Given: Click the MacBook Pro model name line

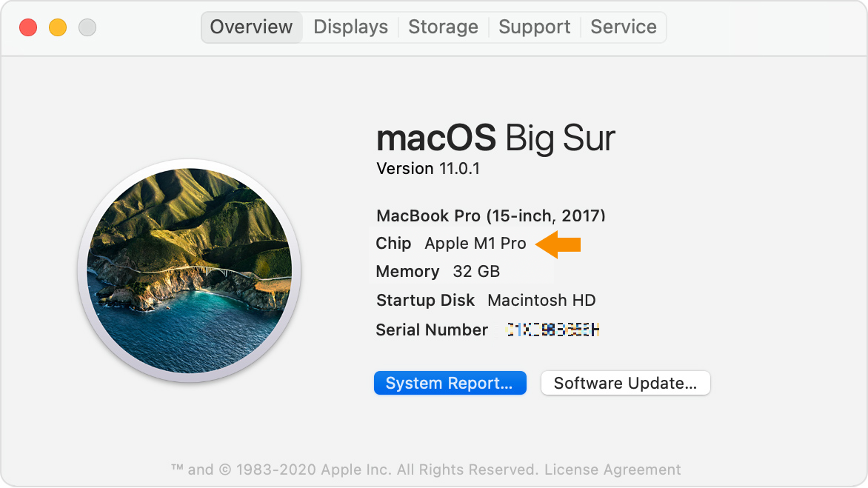Looking at the screenshot, I should (490, 216).
